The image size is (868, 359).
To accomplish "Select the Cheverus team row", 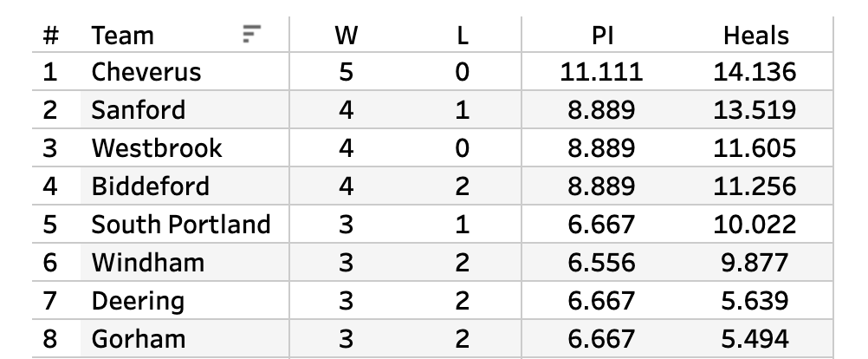I will pyautogui.click(x=146, y=72).
